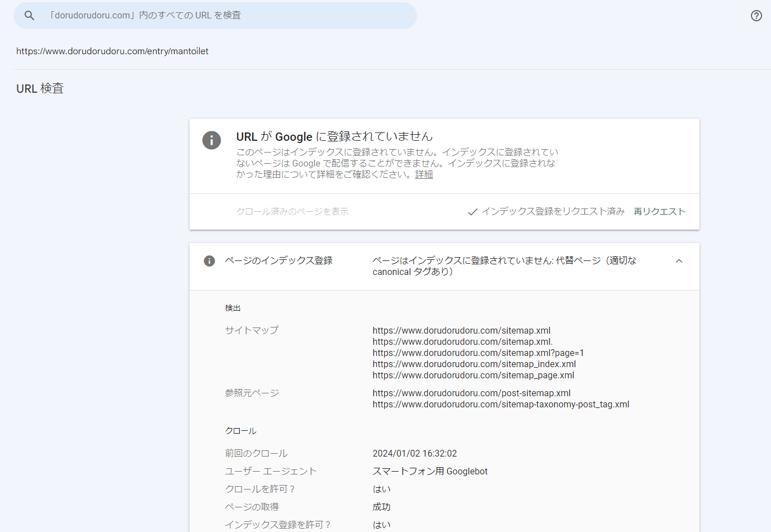771x532 pixels.
Task: Click the checkmark beside インデックス登録をリクエスト済み
Action: [472, 212]
